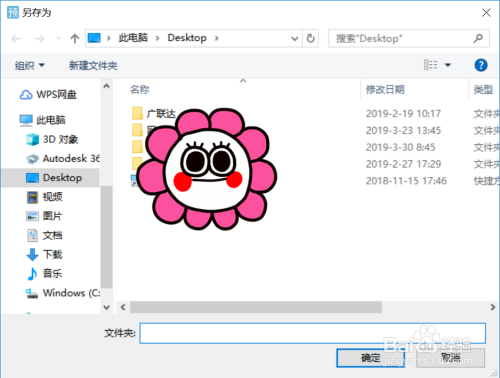Click navigation pane vertical scrollbar thumb
The width and height of the screenshot is (500, 378).
[x=106, y=237]
